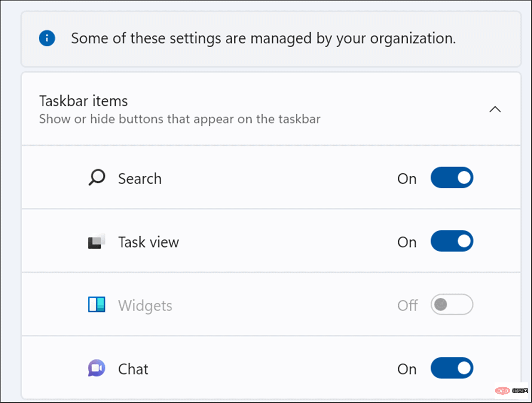This screenshot has height=403, width=532.
Task: Click the blue info icon in the banner
Action: [x=47, y=38]
